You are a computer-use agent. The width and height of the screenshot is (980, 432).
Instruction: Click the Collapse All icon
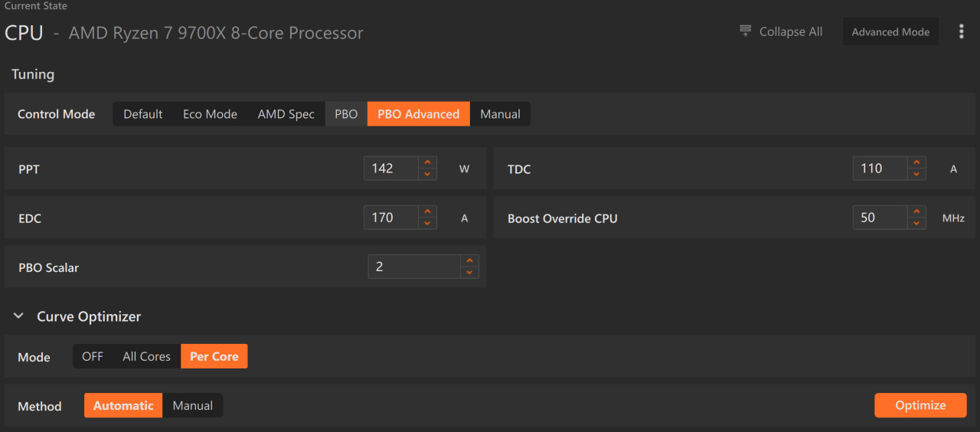pos(746,31)
